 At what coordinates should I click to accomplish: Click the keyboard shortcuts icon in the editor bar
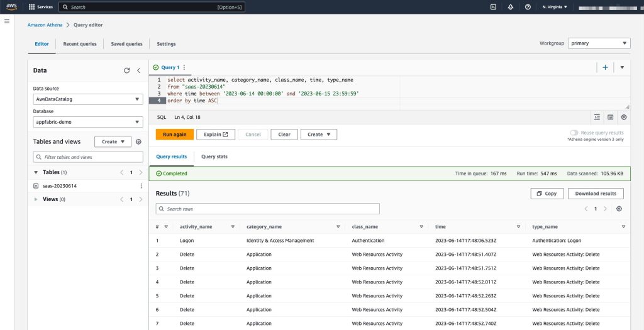click(x=610, y=118)
